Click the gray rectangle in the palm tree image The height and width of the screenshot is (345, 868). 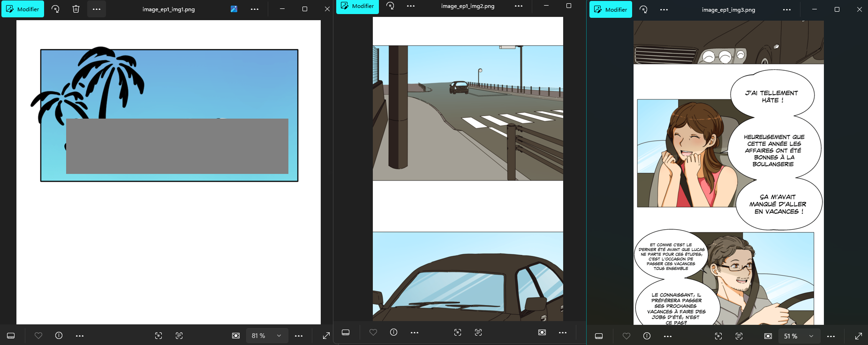(x=177, y=146)
